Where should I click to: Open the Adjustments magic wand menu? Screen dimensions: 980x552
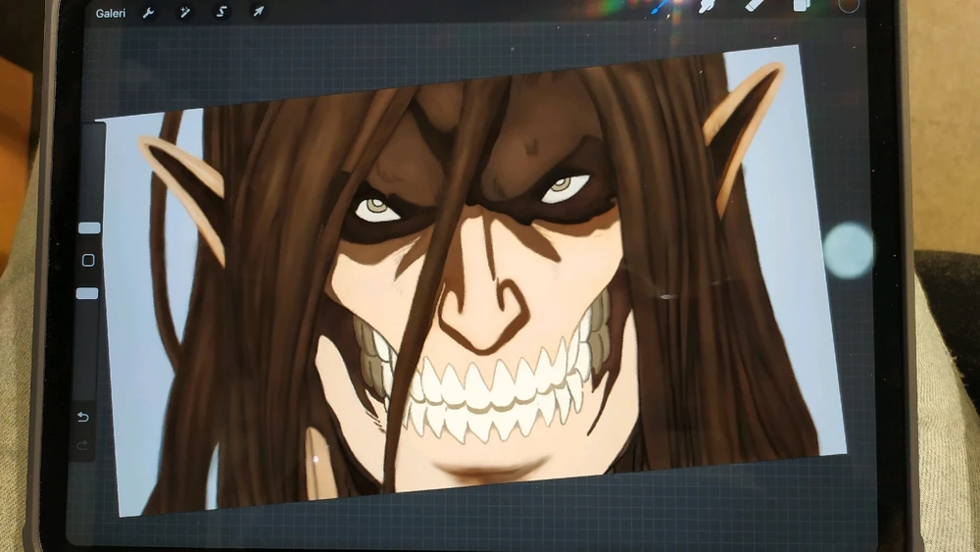point(184,12)
